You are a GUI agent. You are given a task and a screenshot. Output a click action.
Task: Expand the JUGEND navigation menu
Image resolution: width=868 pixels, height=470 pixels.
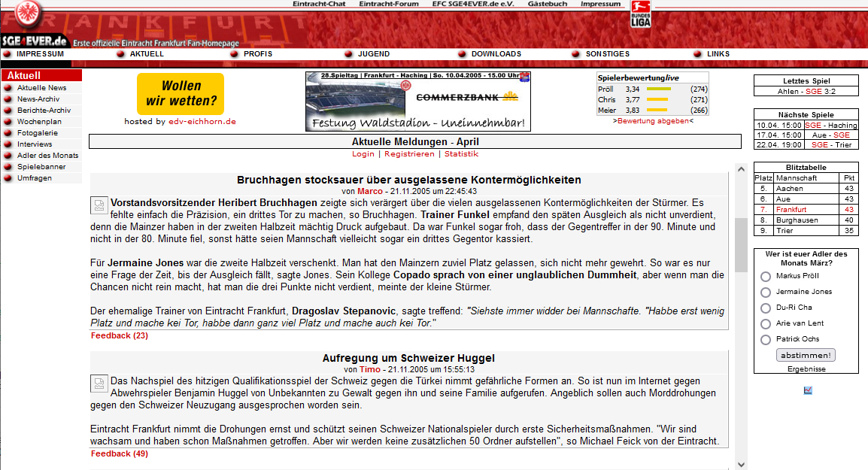373,54
